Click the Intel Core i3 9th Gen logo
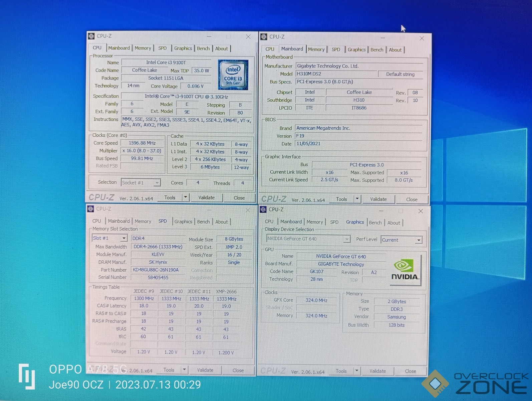Image resolution: width=532 pixels, height=401 pixels. coord(233,75)
